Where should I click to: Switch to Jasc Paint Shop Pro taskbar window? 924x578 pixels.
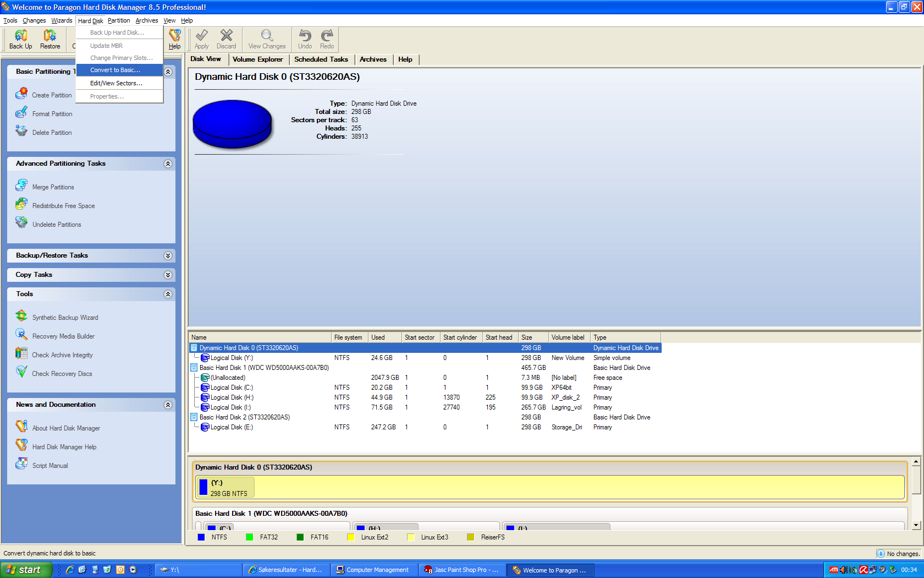[463, 570]
